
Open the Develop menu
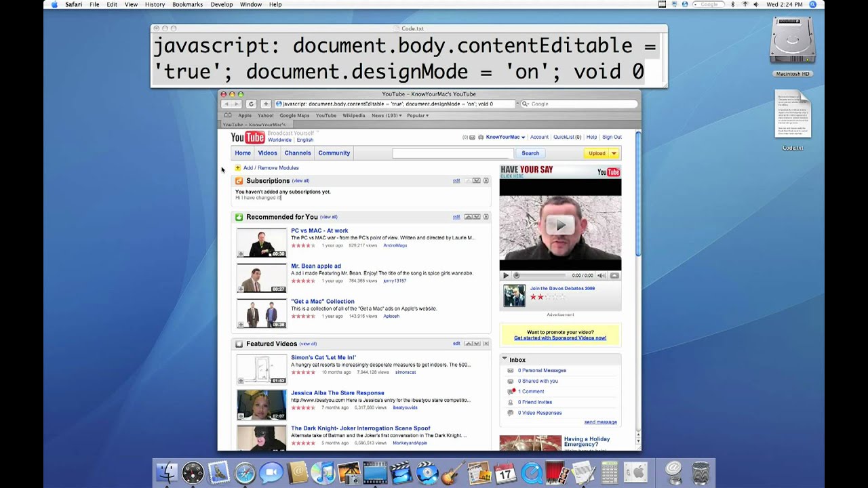tap(222, 4)
